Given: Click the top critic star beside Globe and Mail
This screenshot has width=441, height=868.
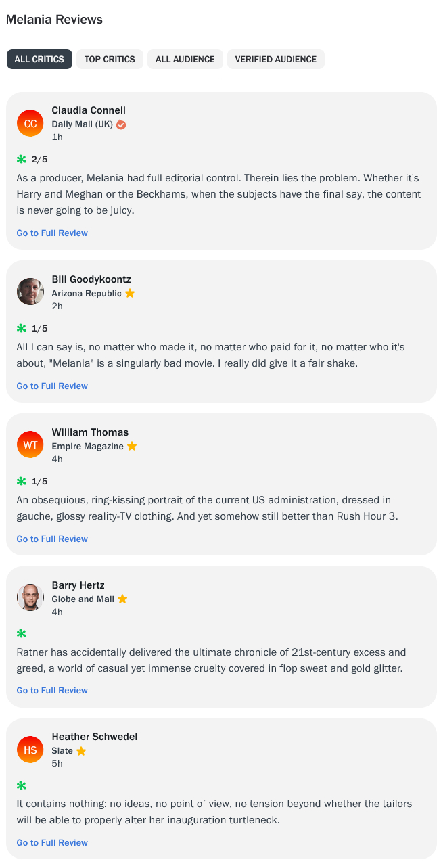Looking at the screenshot, I should [122, 599].
